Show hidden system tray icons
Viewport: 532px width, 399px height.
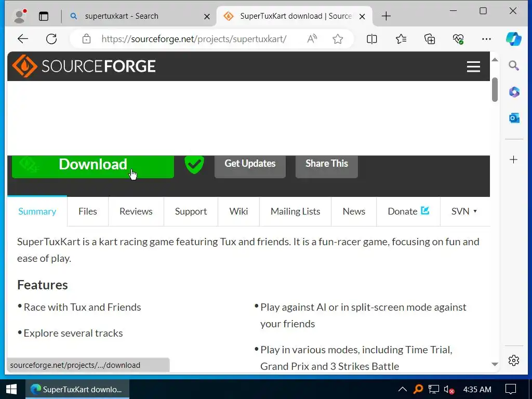tap(403, 389)
